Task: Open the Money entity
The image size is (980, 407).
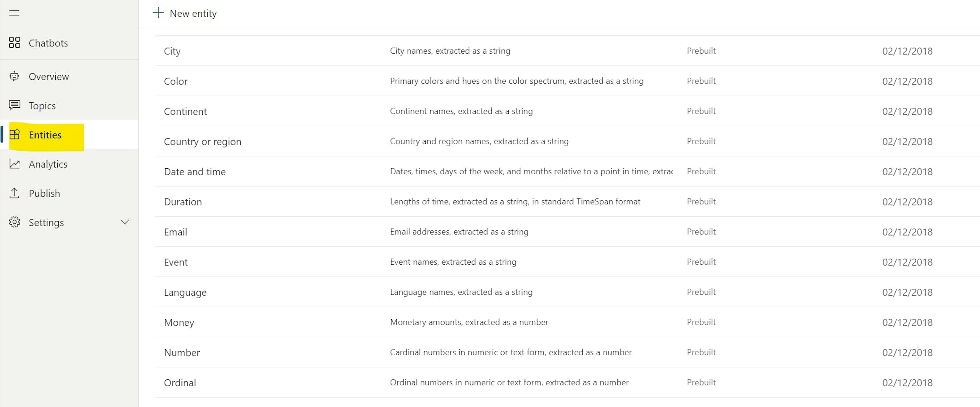Action: (179, 323)
